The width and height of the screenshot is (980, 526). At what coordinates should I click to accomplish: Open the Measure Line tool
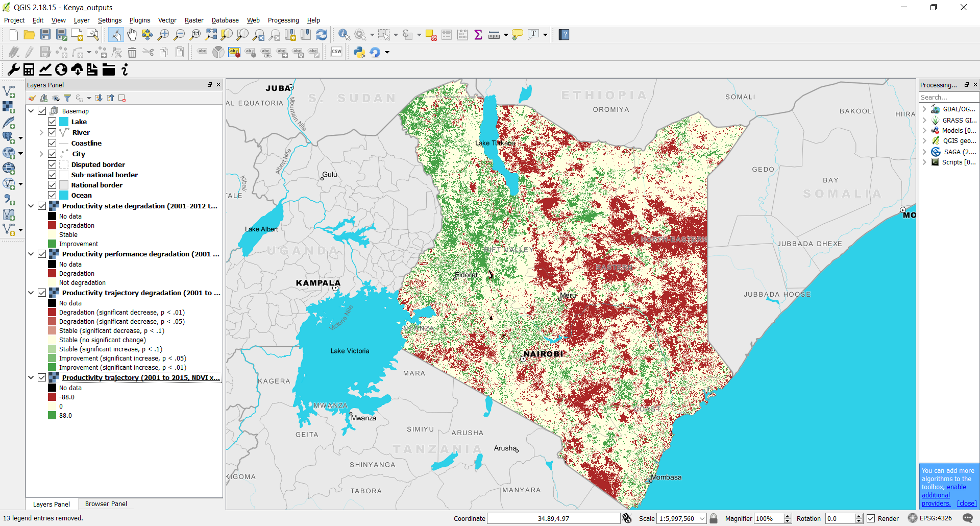pos(493,35)
